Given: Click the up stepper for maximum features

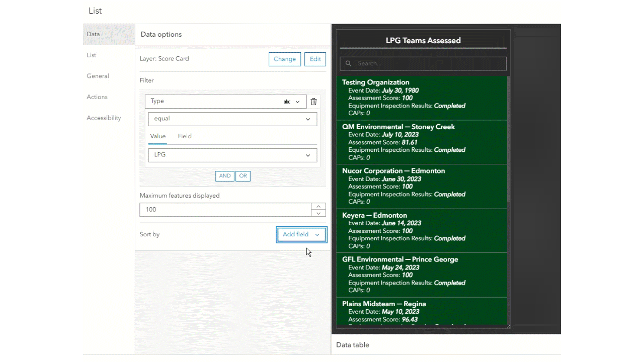Looking at the screenshot, I should [318, 206].
